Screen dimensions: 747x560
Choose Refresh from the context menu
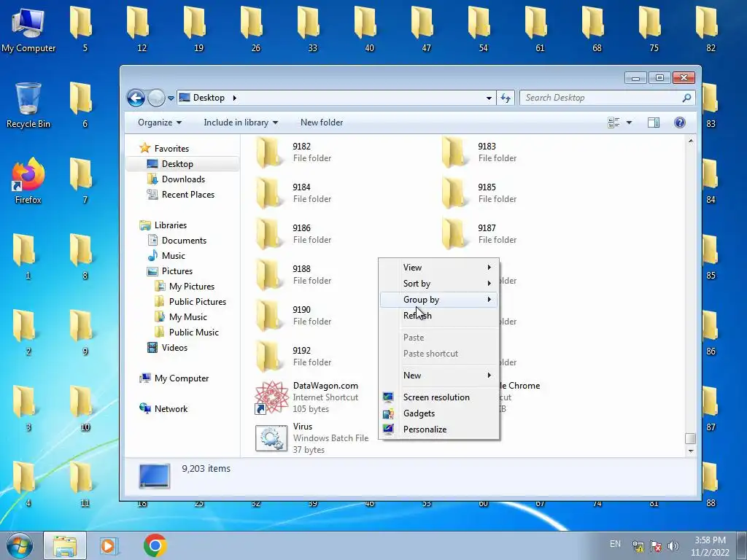click(438, 316)
